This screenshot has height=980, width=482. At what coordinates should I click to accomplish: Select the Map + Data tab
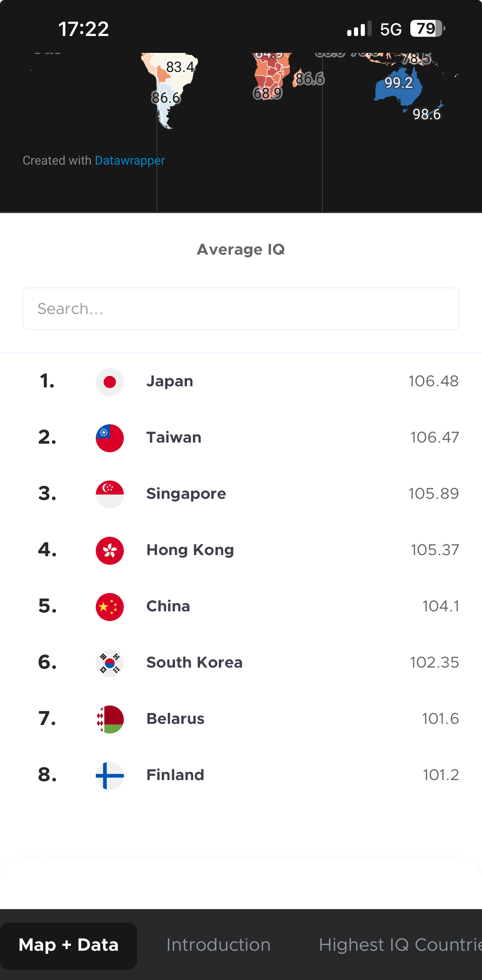click(69, 945)
